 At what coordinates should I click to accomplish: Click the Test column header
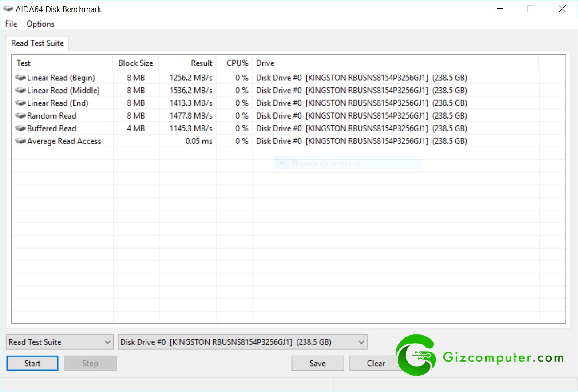[63, 63]
